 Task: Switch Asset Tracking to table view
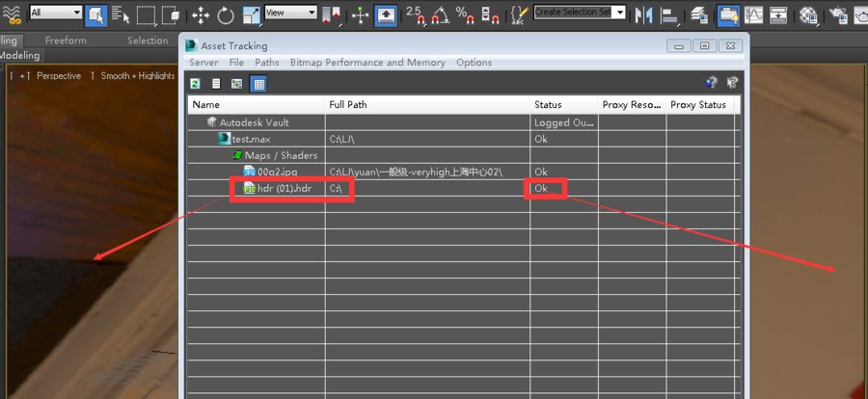(258, 84)
